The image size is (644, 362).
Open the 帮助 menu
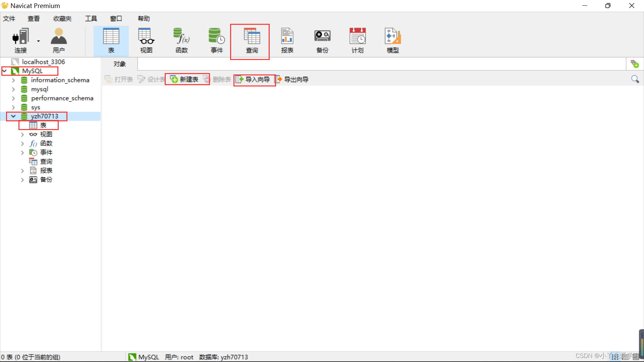click(x=144, y=18)
